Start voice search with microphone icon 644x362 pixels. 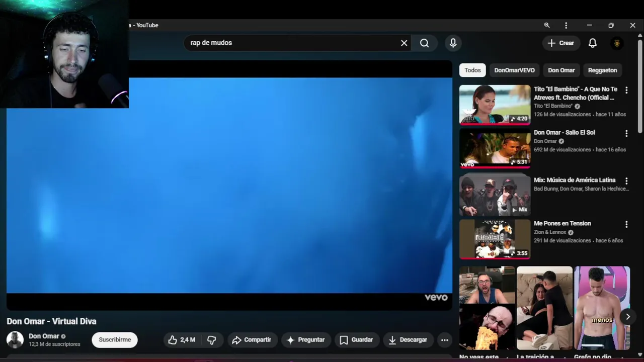pos(453,43)
